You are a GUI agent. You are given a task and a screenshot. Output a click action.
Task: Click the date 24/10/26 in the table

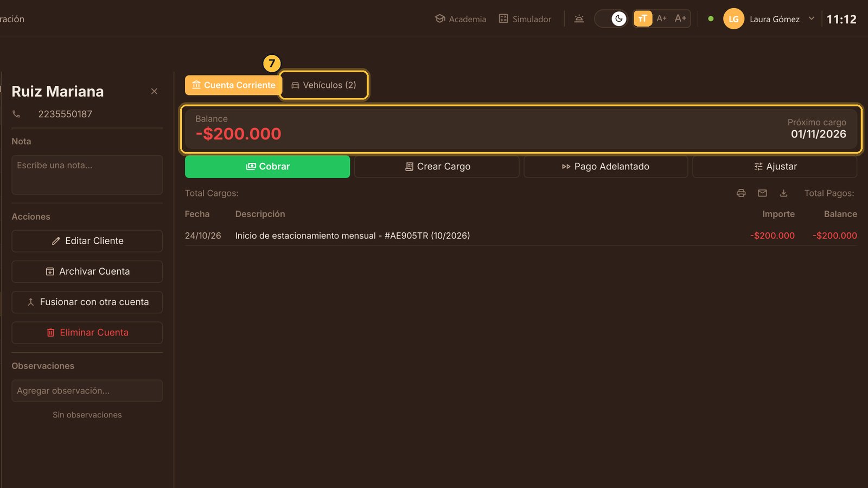click(x=203, y=236)
